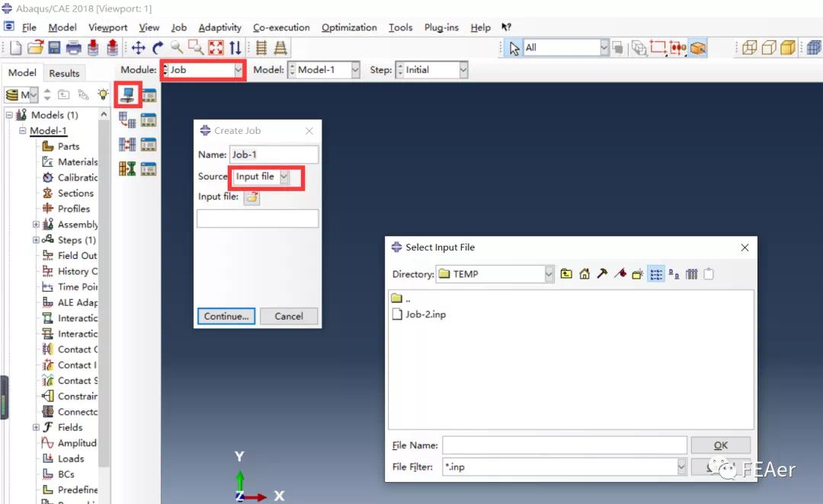823x504 pixels.
Task: Save the model database via floppy icon
Action: click(54, 48)
